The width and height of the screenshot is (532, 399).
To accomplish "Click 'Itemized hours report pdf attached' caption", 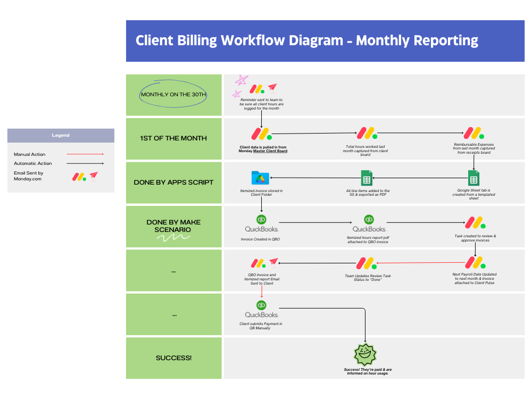I will coord(368,240).
